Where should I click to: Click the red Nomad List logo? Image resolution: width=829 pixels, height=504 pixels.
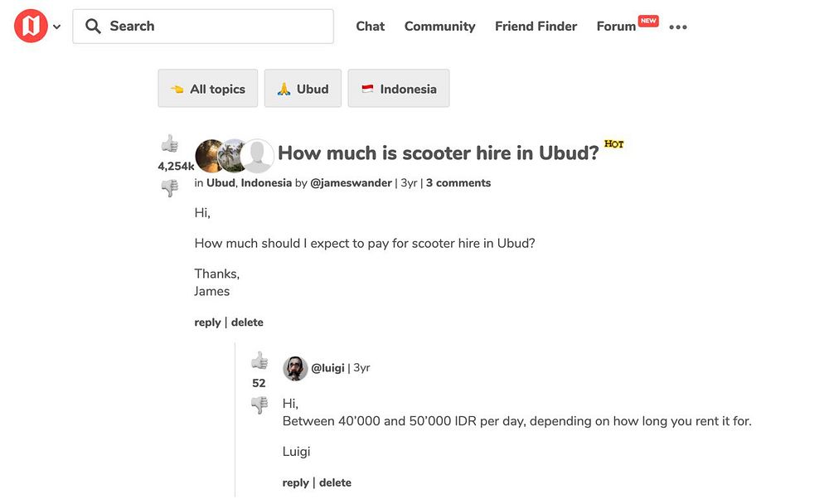[31, 27]
